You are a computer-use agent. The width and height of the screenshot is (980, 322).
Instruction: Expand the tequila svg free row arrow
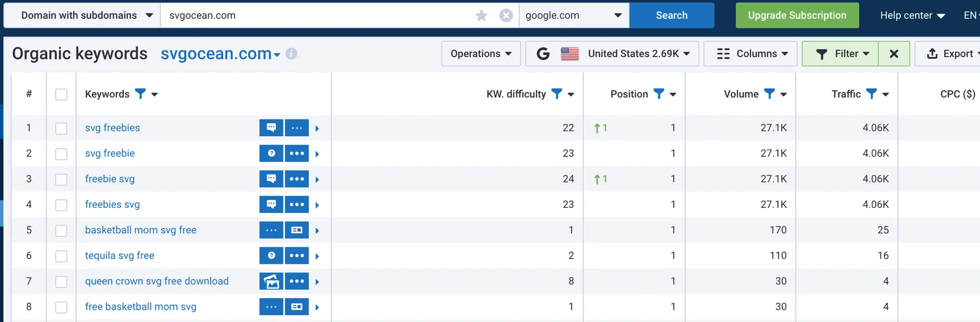coord(317,256)
